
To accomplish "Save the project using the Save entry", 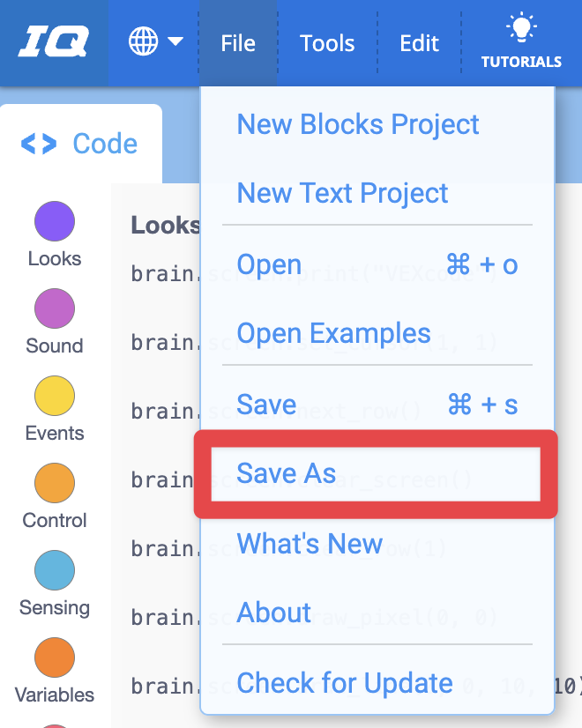I will point(266,404).
